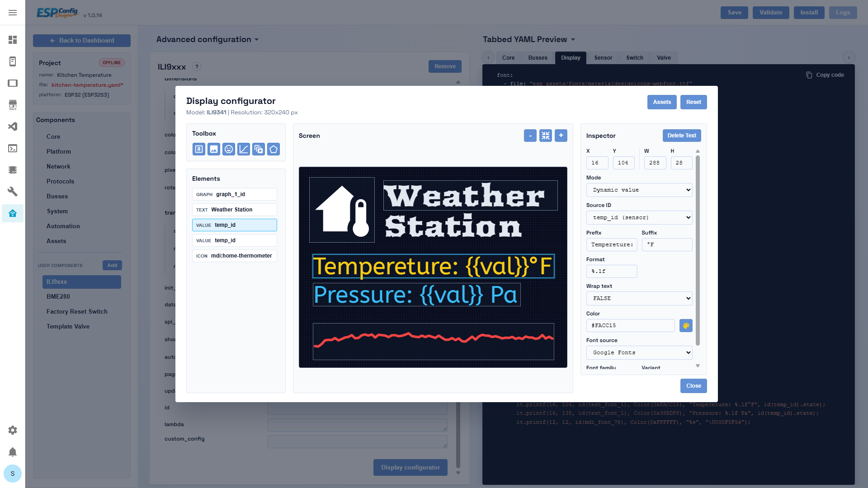The image size is (868, 488).
Task: Click Back to Dashboard
Action: [82, 41]
